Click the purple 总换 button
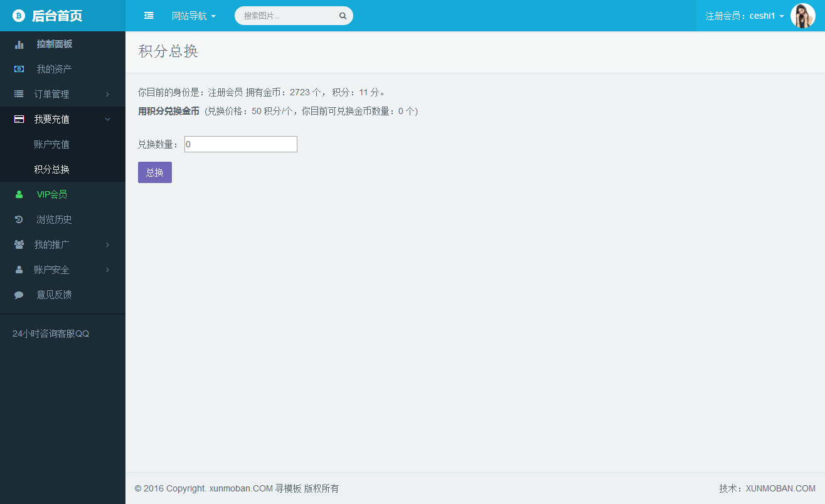825x504 pixels. pyautogui.click(x=155, y=172)
